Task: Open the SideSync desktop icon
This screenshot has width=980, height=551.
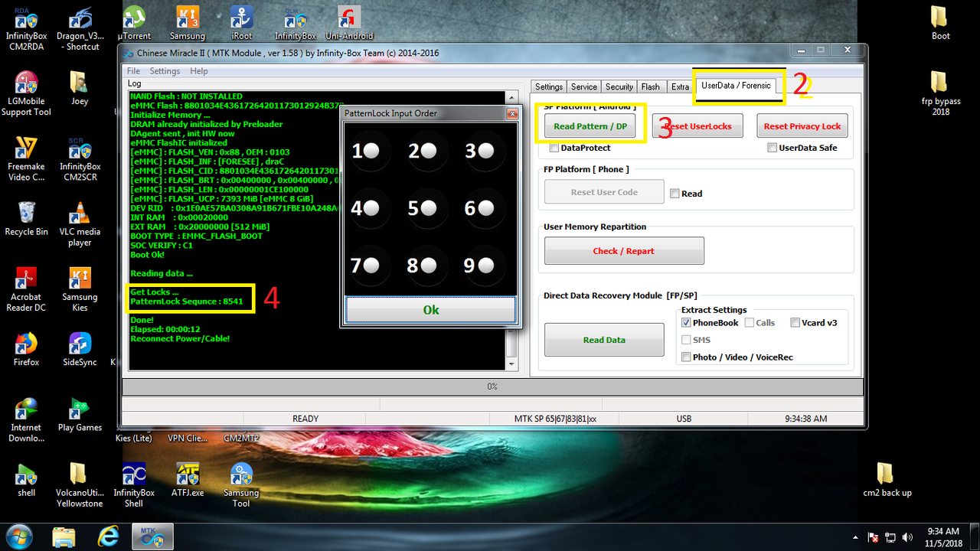Action: (x=80, y=349)
